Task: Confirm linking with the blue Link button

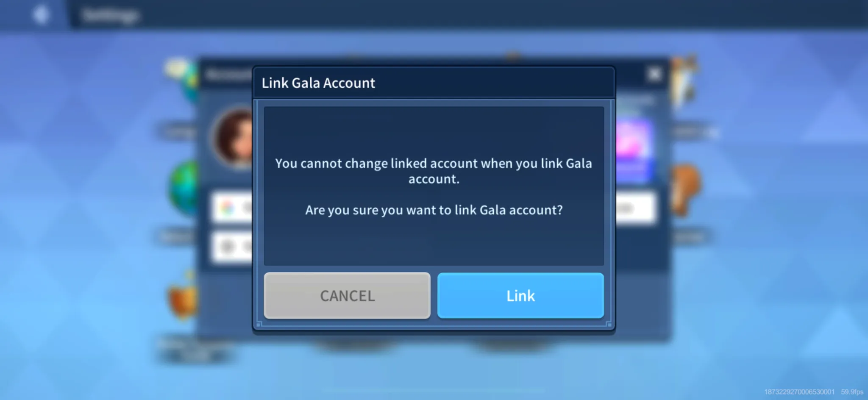Action: (520, 295)
